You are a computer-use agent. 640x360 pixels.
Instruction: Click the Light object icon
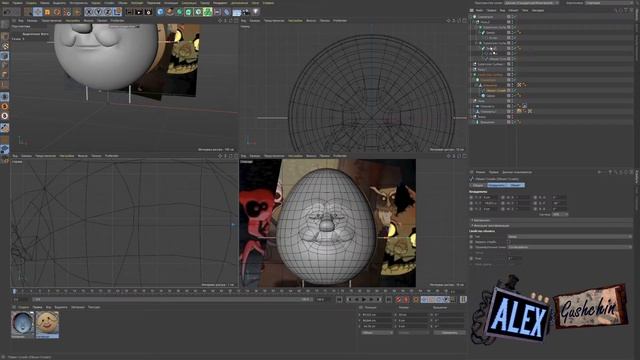[256, 12]
